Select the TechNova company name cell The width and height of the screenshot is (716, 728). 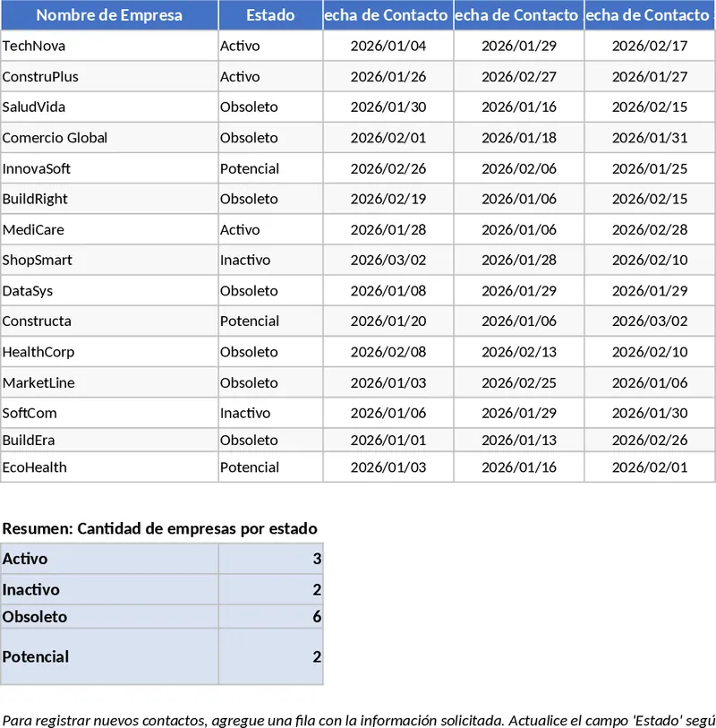click(x=109, y=46)
